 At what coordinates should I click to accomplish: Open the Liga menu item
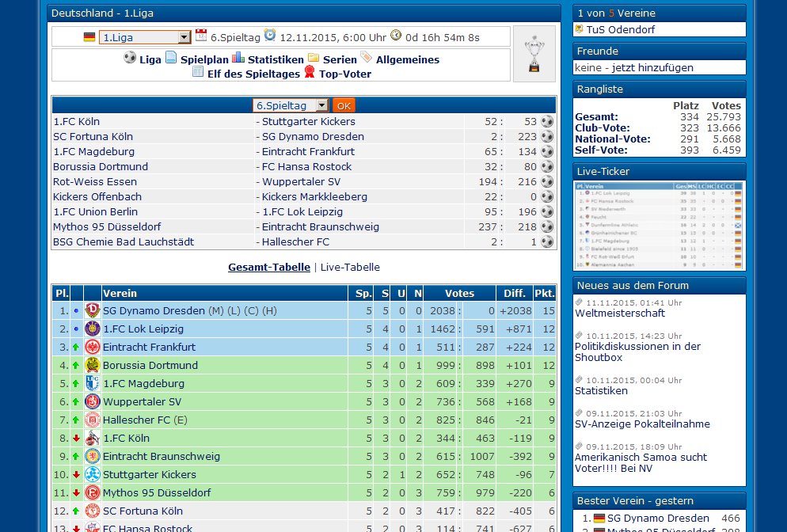click(150, 59)
